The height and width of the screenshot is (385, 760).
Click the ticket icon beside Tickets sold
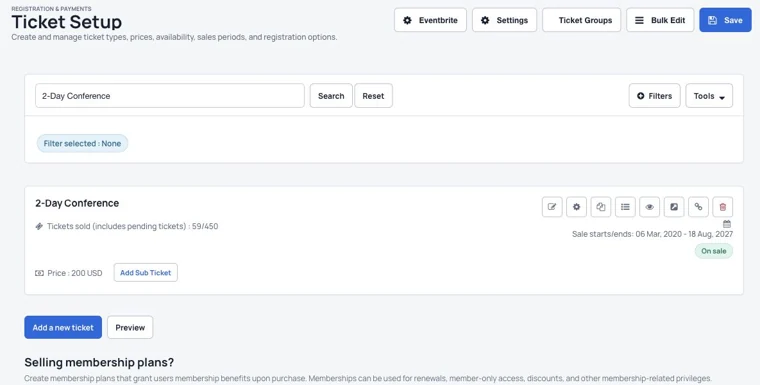coord(39,226)
